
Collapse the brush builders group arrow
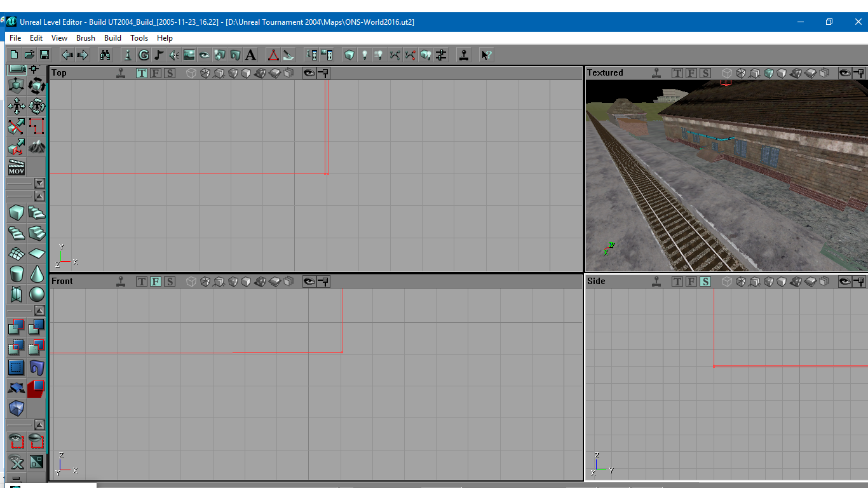pyautogui.click(x=39, y=196)
